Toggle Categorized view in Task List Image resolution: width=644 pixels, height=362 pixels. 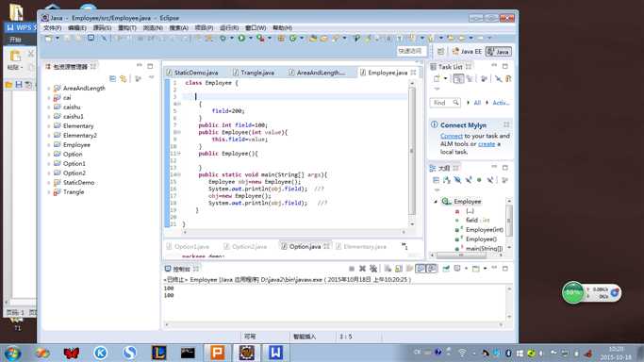tap(458, 78)
